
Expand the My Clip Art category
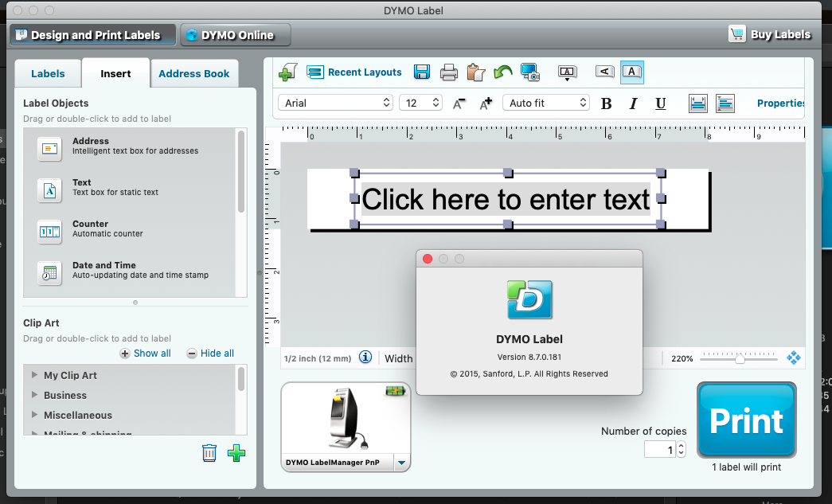34,374
